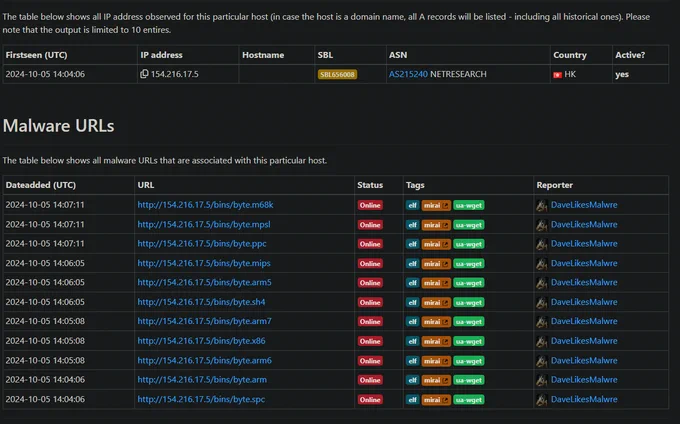Click the mirai tag in byte.sh4 row

(436, 302)
